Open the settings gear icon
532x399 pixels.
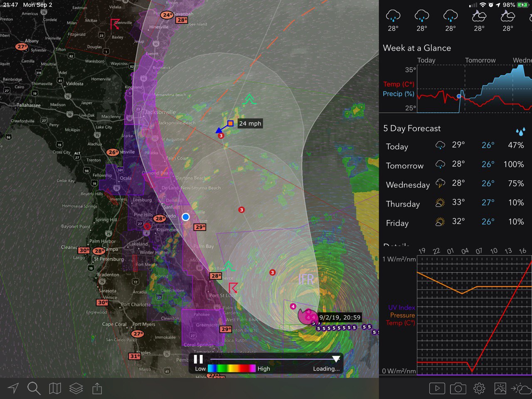tap(479, 388)
